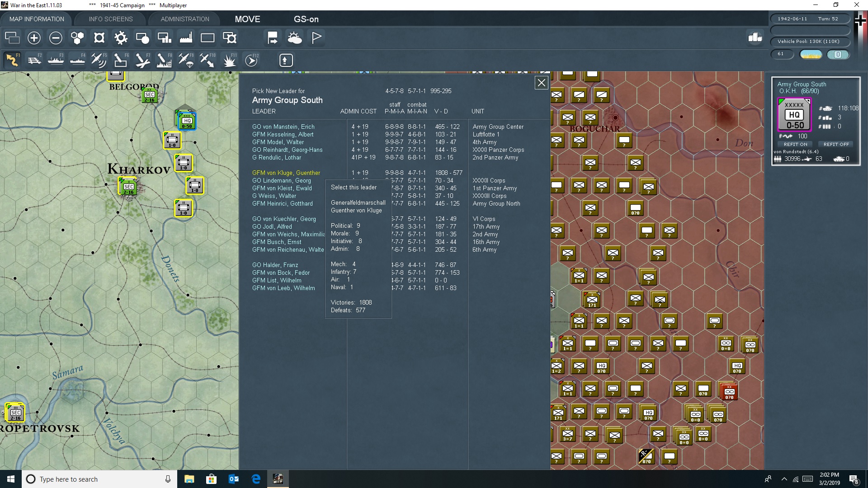Select F2 rail move mode icon

[34, 60]
